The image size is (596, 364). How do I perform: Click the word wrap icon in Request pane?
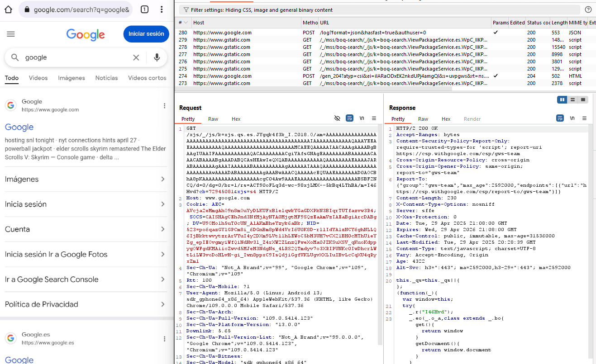(x=349, y=118)
